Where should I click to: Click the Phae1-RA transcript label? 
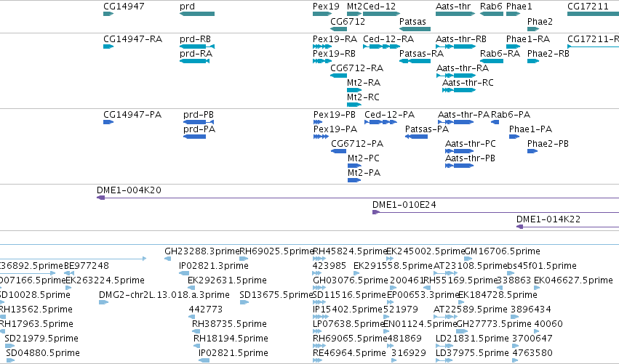(x=528, y=39)
